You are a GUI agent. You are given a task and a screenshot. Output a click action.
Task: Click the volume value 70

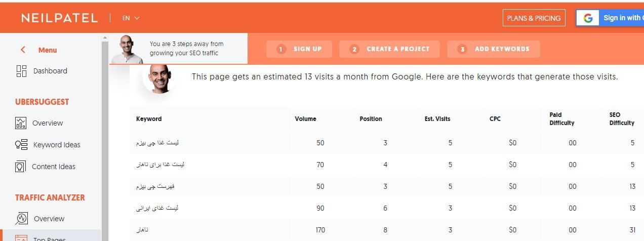click(320, 165)
